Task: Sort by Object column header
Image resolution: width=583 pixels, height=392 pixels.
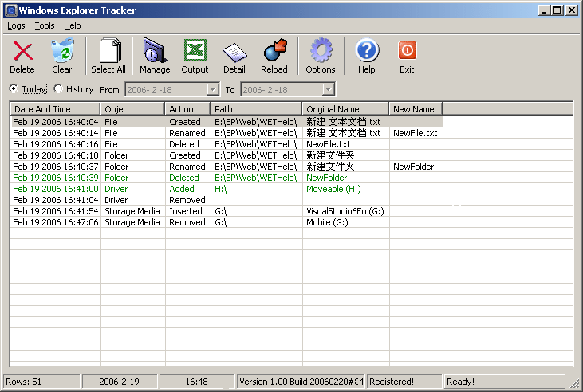Action: [x=132, y=109]
